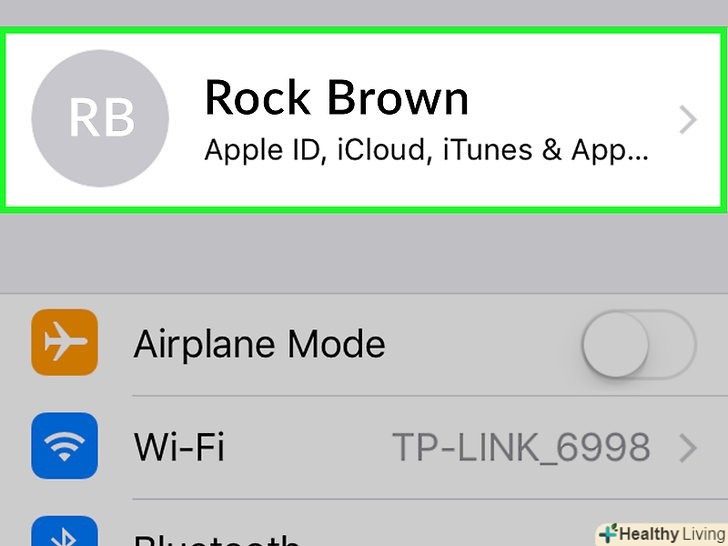The image size is (728, 546).
Task: Toggle the Airplane Mode switch
Action: point(639,344)
